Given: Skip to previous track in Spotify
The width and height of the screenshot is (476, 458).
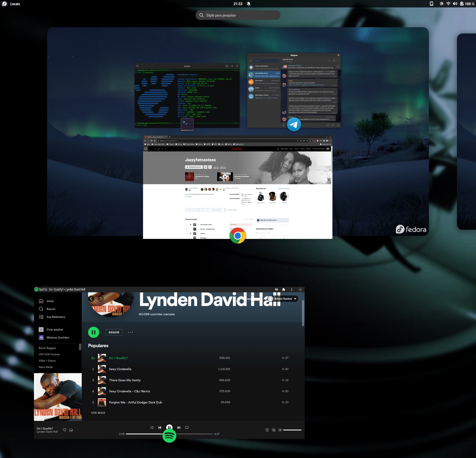Looking at the screenshot, I should click(160, 428).
